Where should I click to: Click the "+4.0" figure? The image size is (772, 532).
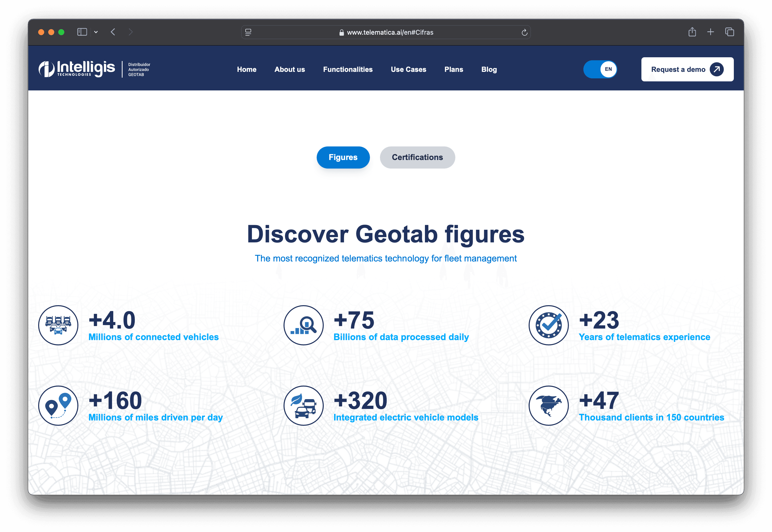click(x=112, y=320)
